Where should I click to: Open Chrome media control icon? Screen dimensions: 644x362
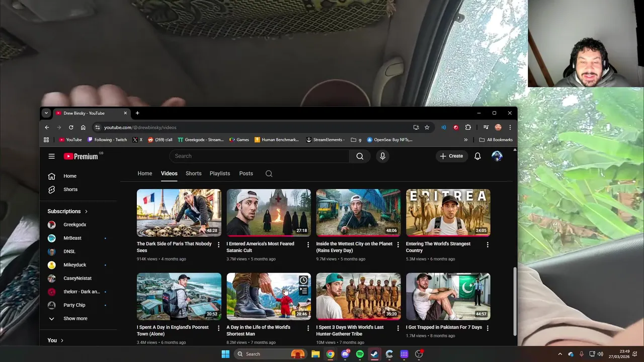[486, 128]
